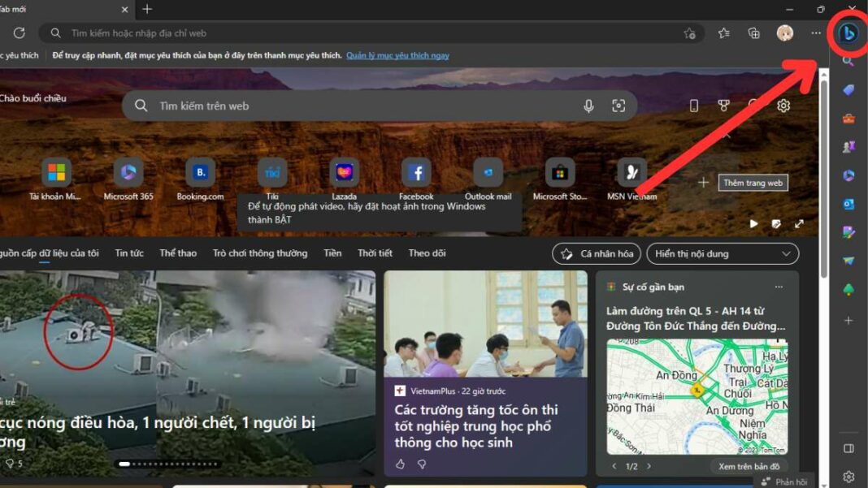Open the more options menu on 'Sự cố gần bạn' card
Image resolution: width=868 pixels, height=488 pixels.
(x=779, y=286)
